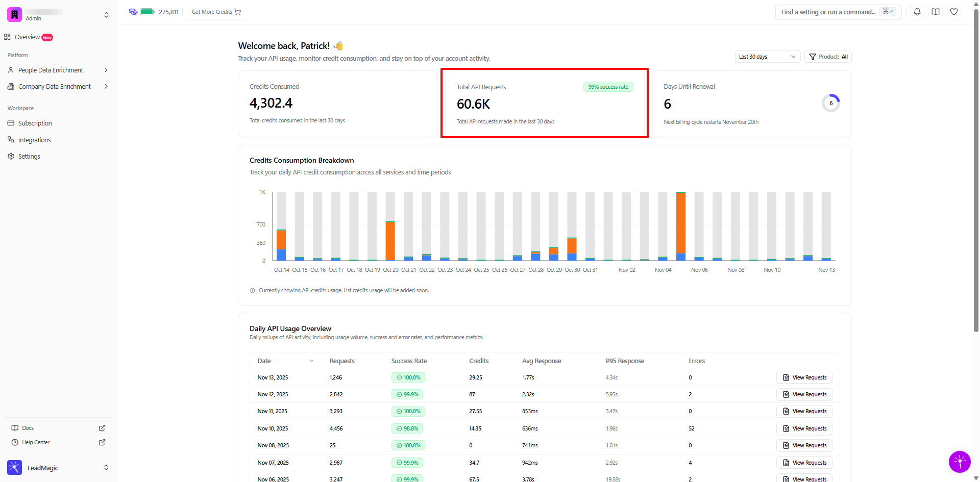Image resolution: width=980 pixels, height=482 pixels.
Task: Open Docs external link icon
Action: coord(102,428)
